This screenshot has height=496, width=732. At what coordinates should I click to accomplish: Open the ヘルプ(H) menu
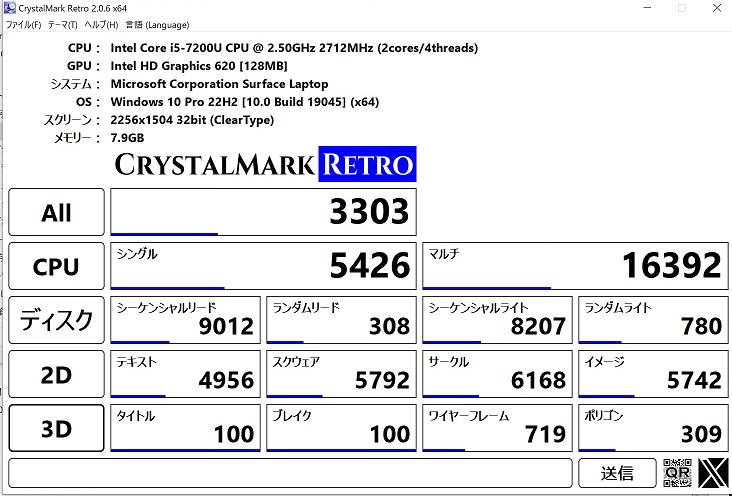tap(100, 24)
